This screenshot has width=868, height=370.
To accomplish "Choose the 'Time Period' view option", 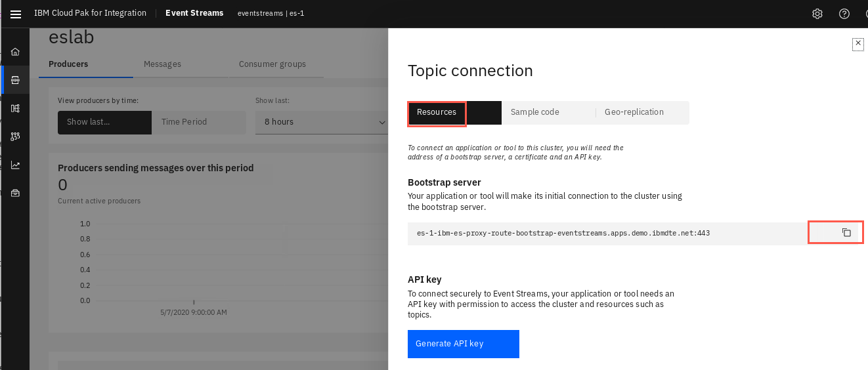I will 199,123.
